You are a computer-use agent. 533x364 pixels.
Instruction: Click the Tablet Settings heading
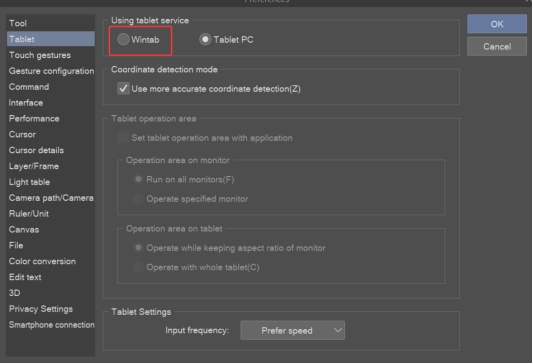(x=141, y=312)
